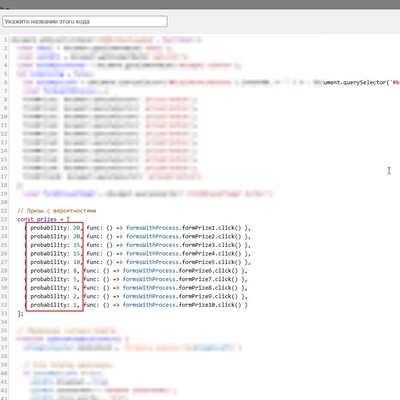Screen dimensions: 400x400
Task: Click 'formPrize8.click()' in the code
Action: (208, 288)
